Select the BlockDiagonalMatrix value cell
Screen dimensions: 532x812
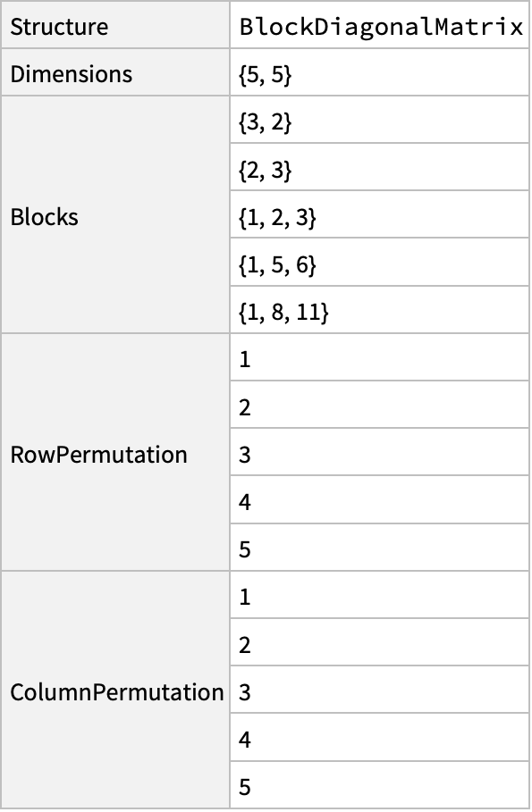click(x=380, y=25)
